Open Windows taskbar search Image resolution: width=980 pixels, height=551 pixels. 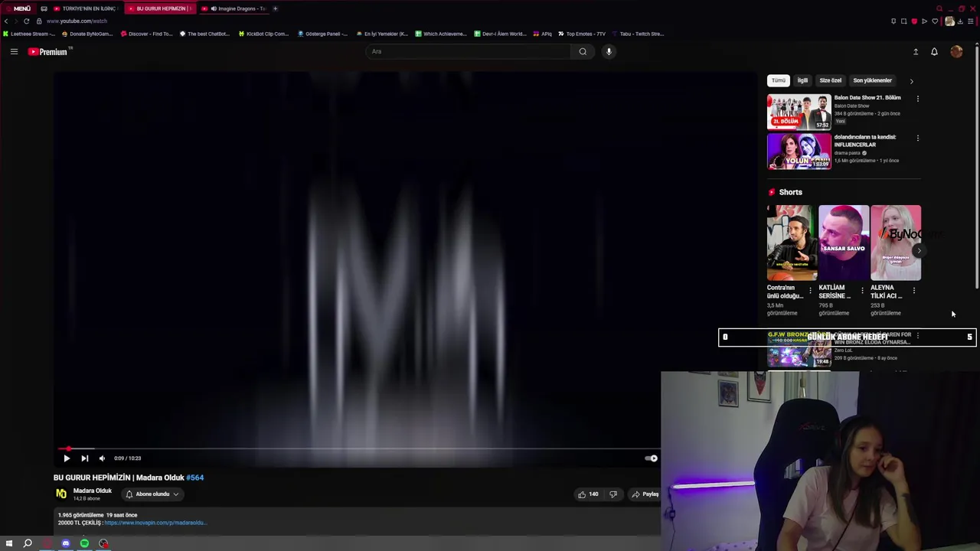[x=28, y=543]
